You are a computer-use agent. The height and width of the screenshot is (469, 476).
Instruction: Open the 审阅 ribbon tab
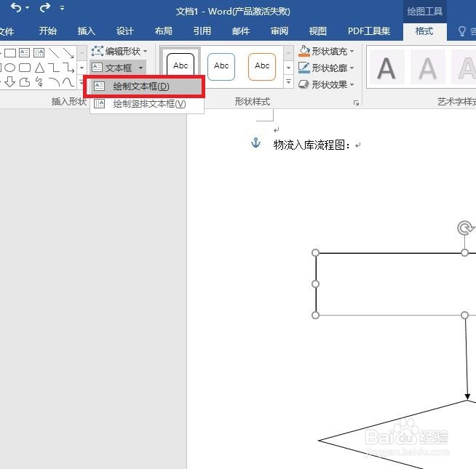click(279, 31)
